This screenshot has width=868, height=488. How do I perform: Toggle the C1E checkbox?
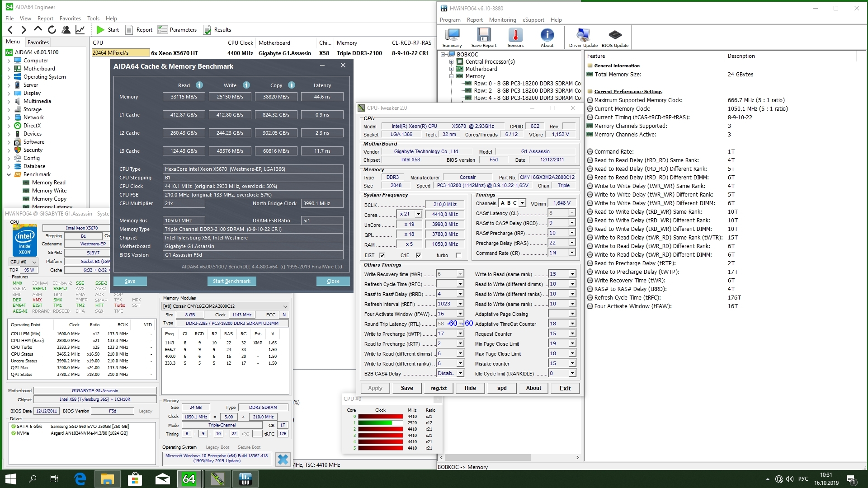419,255
